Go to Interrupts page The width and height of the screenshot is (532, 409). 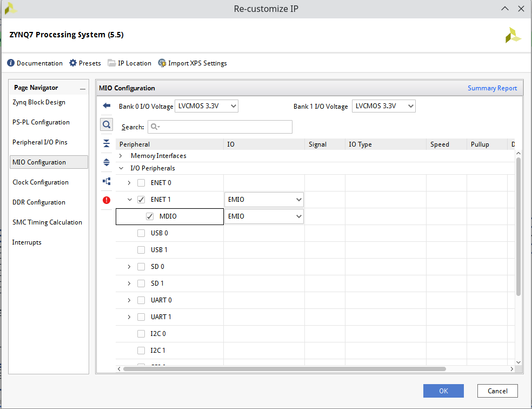point(27,242)
